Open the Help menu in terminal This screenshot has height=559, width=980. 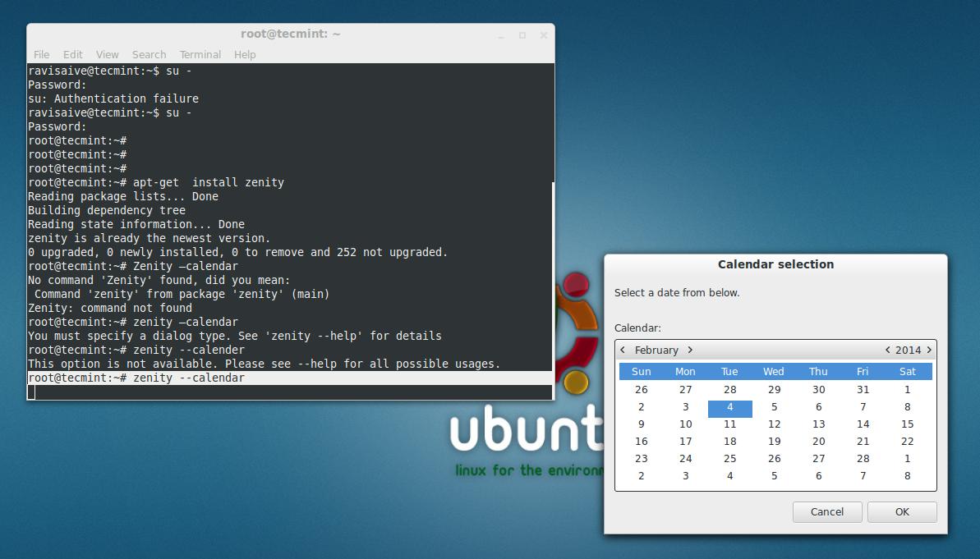point(245,54)
